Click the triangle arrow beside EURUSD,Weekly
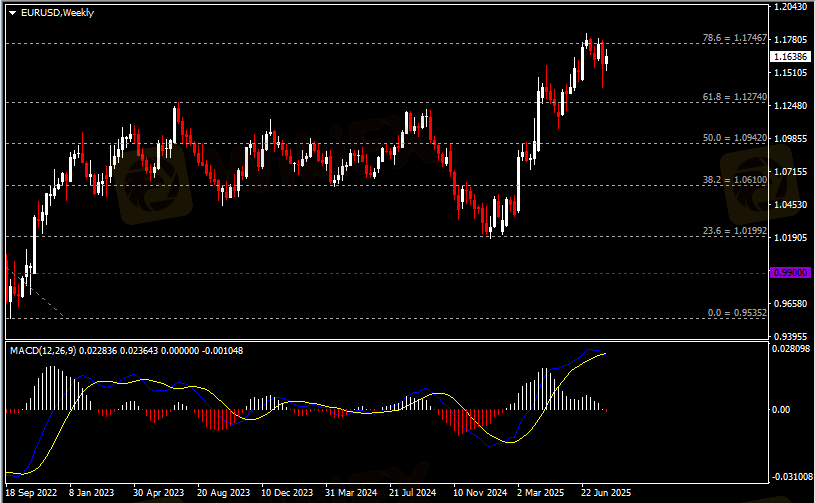815x503 pixels. tap(12, 11)
